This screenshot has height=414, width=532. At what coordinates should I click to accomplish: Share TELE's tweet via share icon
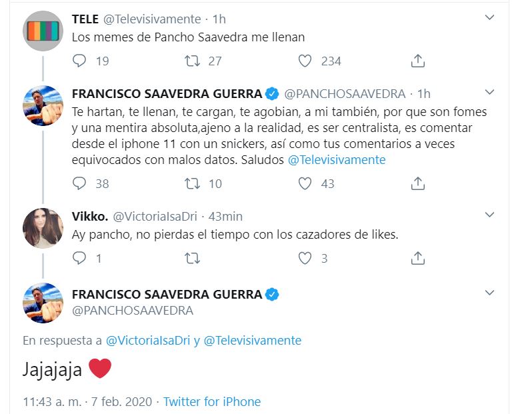point(417,61)
